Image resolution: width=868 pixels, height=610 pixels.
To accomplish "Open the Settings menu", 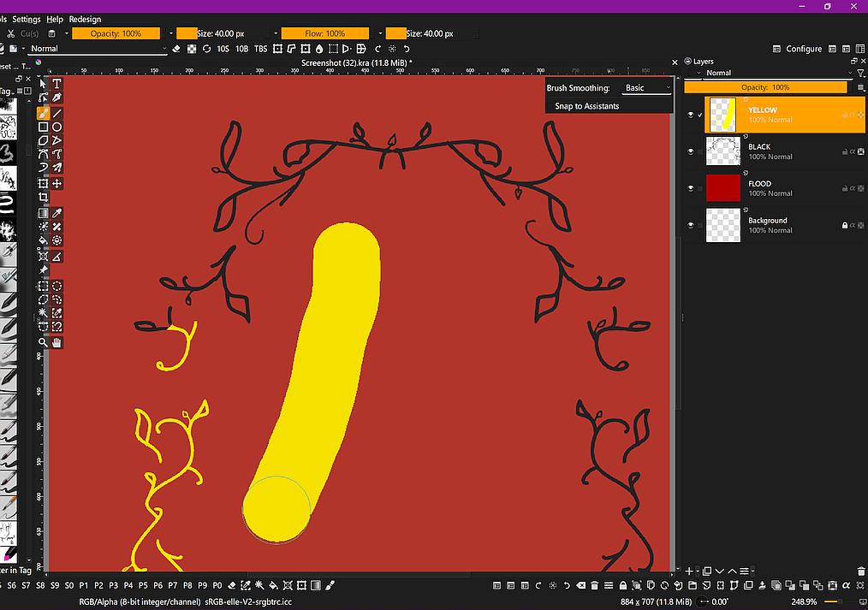I will tap(27, 19).
